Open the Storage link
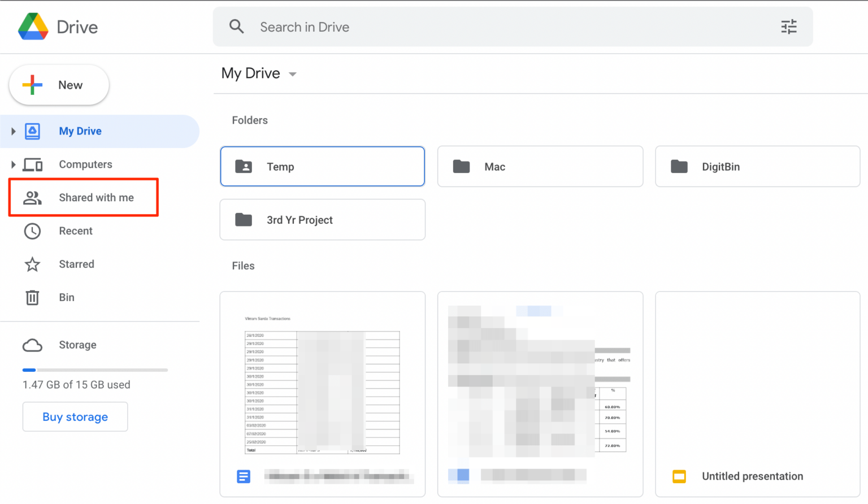This screenshot has width=868, height=504. (x=77, y=345)
